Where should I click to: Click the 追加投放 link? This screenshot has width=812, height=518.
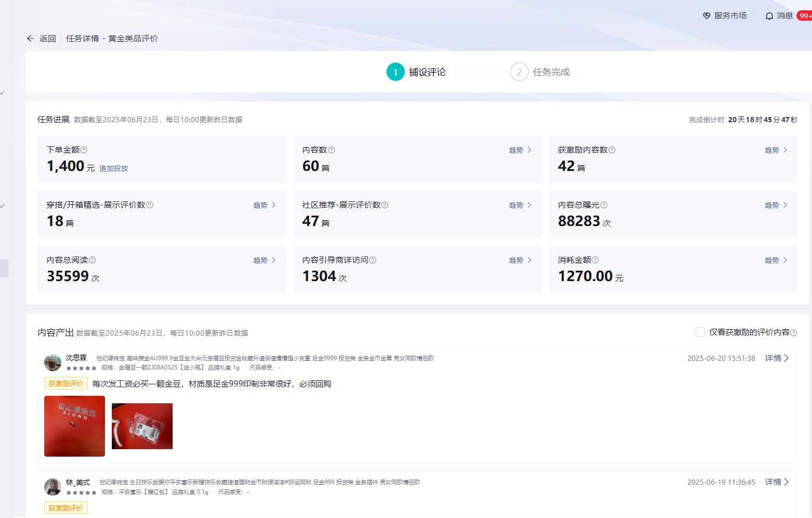click(x=114, y=169)
